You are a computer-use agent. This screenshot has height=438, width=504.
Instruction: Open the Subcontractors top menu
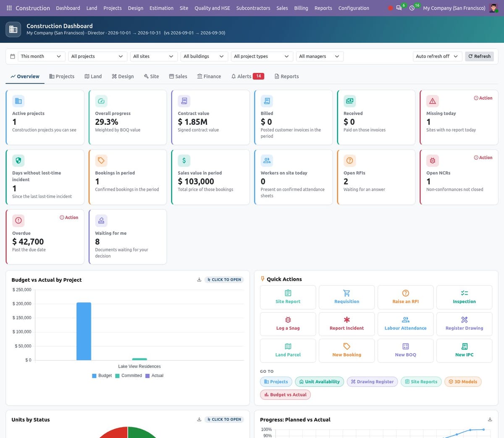(253, 8)
